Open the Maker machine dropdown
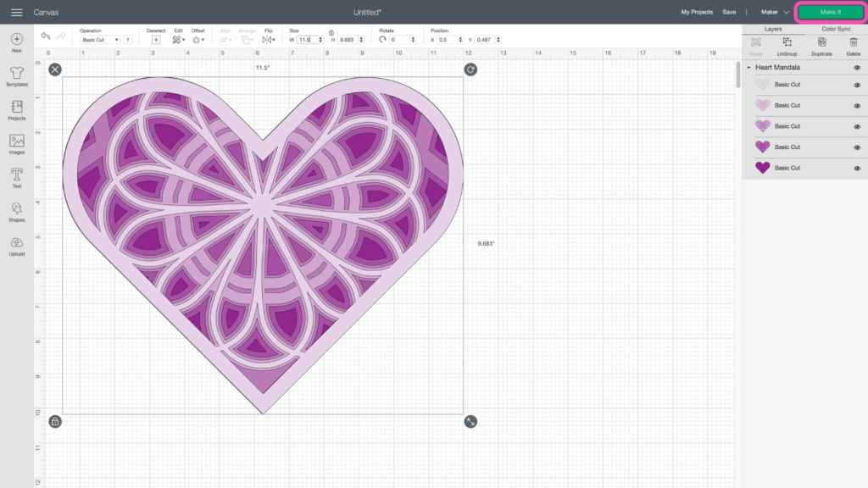This screenshot has height=488, width=868. point(775,12)
